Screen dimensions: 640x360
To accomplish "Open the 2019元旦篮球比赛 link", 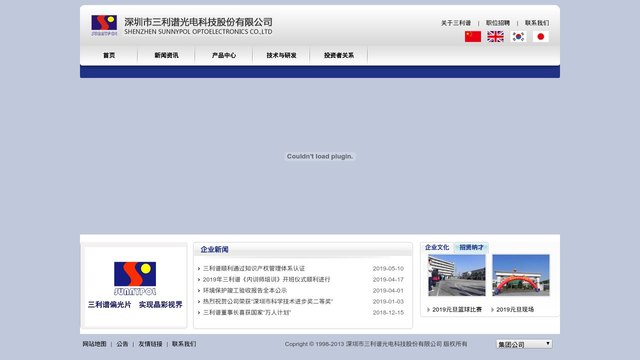I will point(457,310).
